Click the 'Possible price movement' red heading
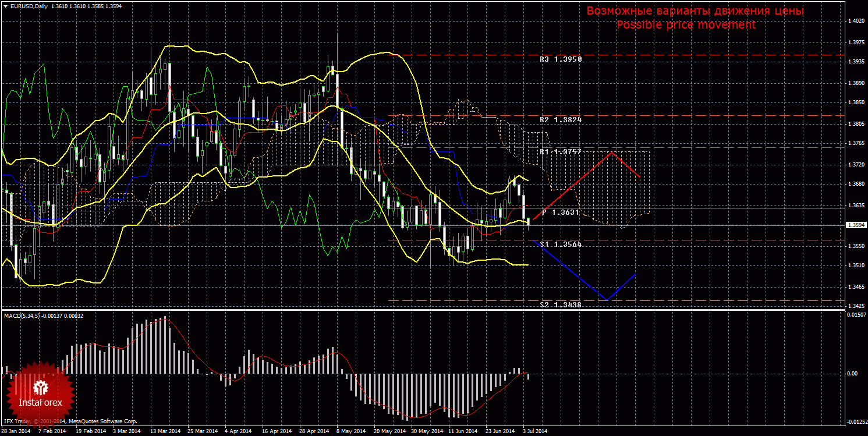The image size is (868, 436). [686, 25]
